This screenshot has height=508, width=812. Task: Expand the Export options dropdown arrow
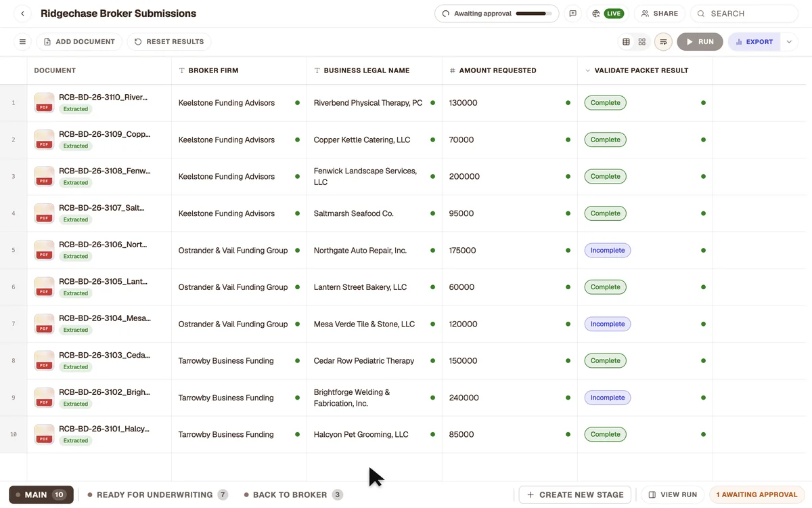coord(789,42)
